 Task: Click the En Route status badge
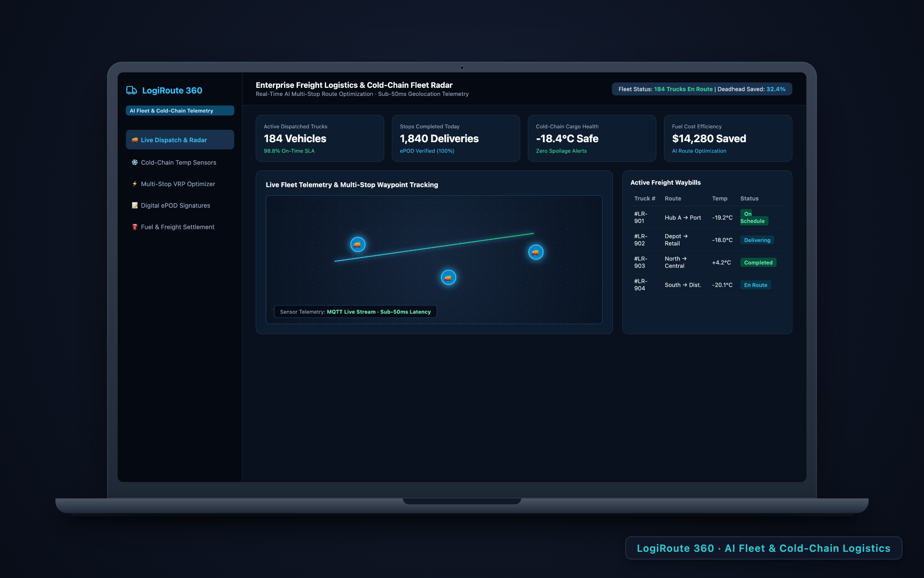pos(755,285)
